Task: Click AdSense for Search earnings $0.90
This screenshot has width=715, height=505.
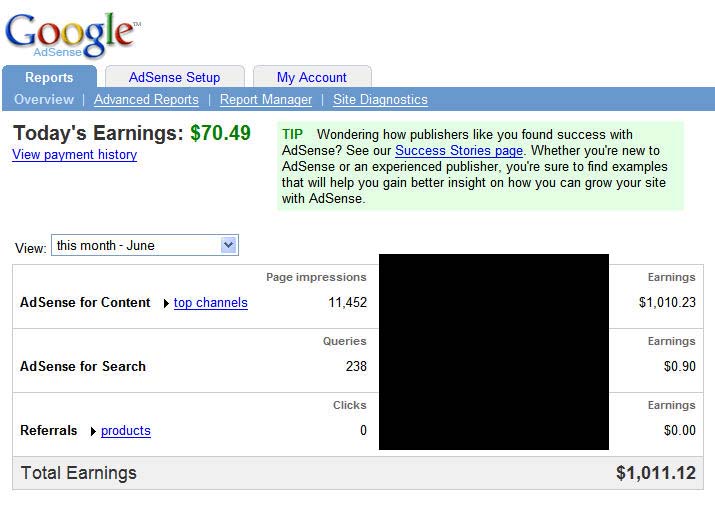Action: (x=679, y=366)
